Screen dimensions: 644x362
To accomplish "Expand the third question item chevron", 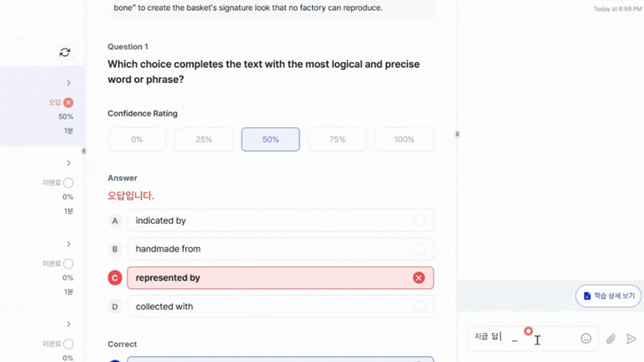I will [x=69, y=244].
